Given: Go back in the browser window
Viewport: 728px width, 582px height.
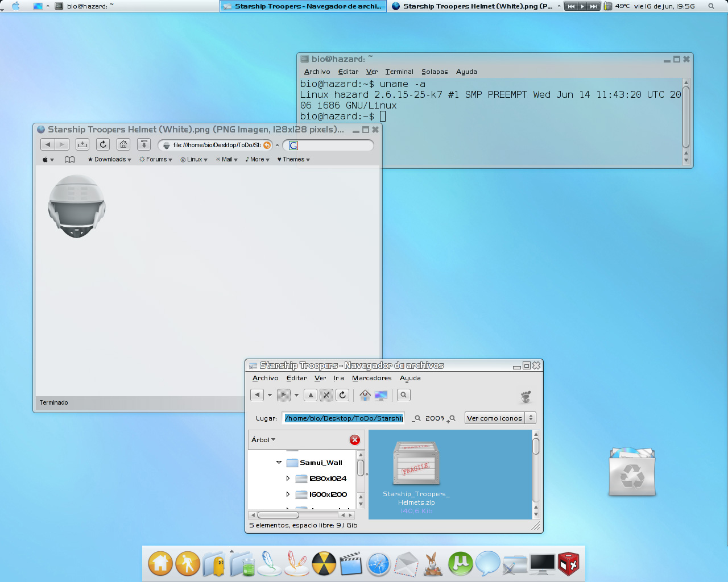Looking at the screenshot, I should (x=48, y=144).
